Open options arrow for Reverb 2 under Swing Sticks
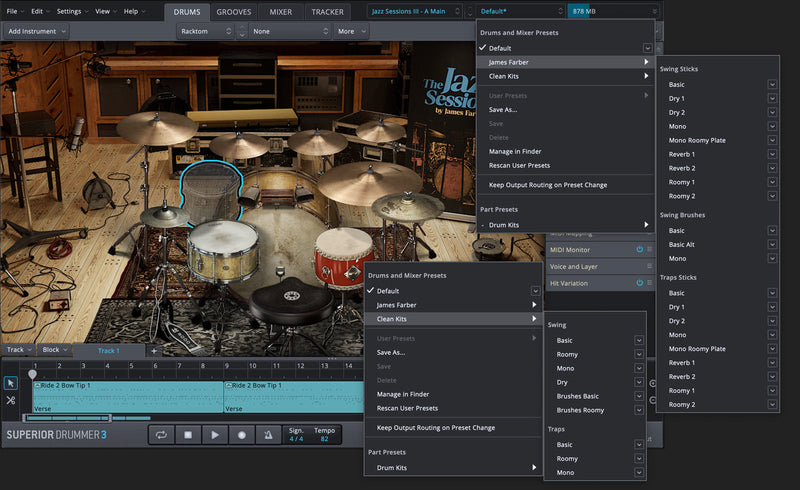 coord(772,168)
